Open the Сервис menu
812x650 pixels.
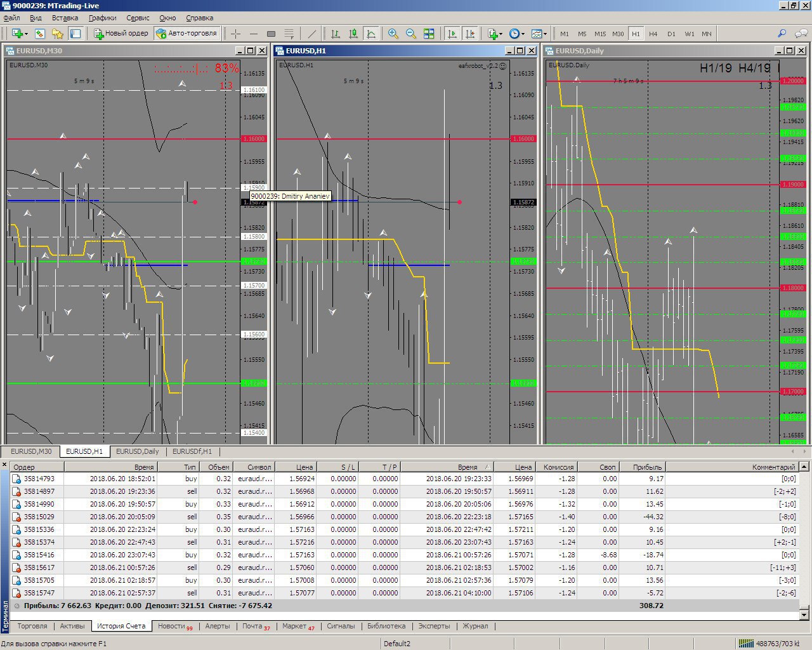(x=138, y=18)
